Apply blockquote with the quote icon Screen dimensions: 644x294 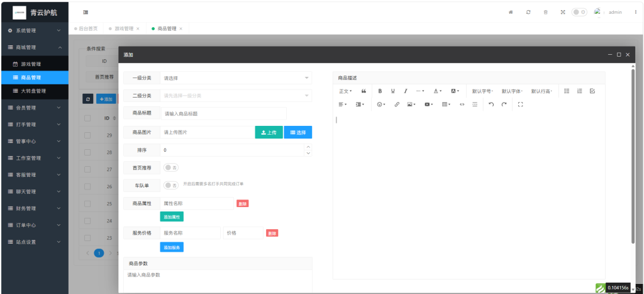coord(364,91)
